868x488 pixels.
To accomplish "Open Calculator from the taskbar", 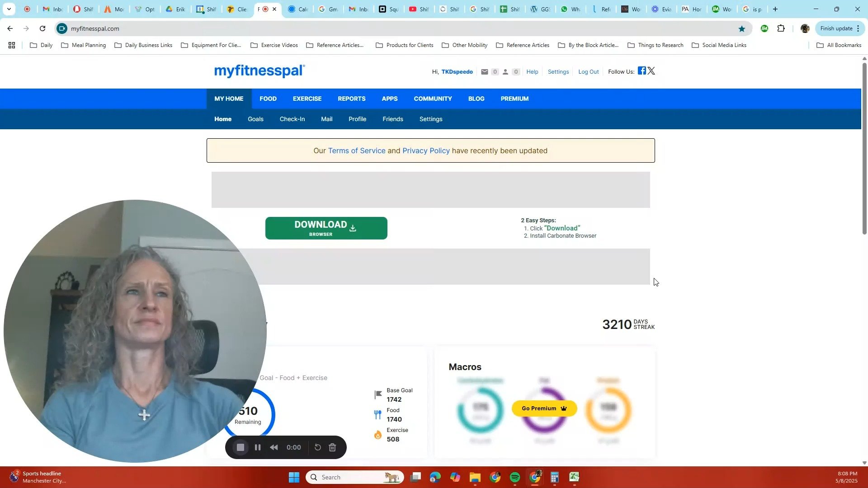I will tap(555, 478).
